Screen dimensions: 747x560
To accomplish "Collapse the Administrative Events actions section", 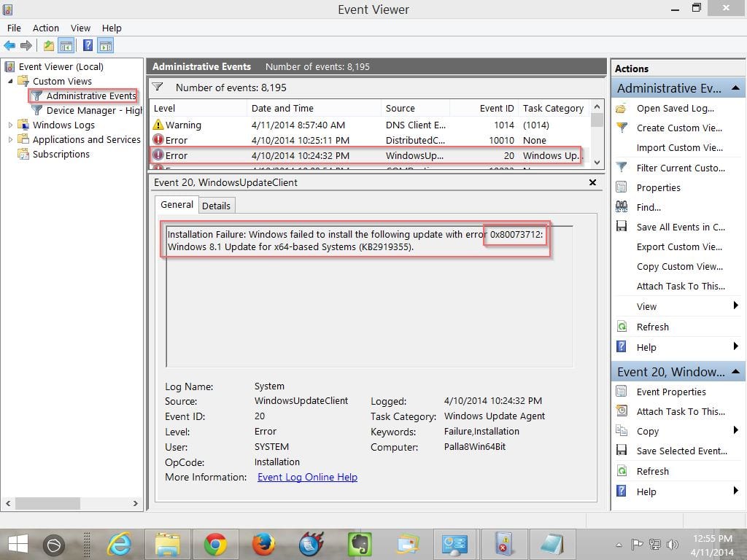I will (x=735, y=88).
